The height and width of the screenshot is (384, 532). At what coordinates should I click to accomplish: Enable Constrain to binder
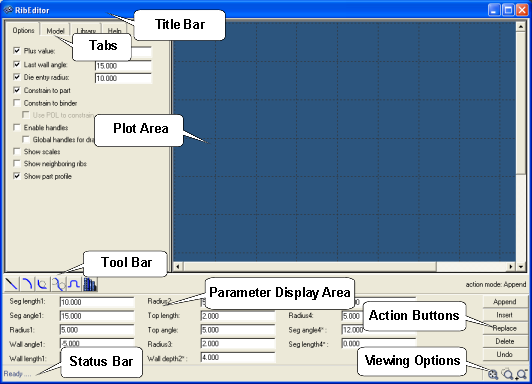[x=17, y=103]
